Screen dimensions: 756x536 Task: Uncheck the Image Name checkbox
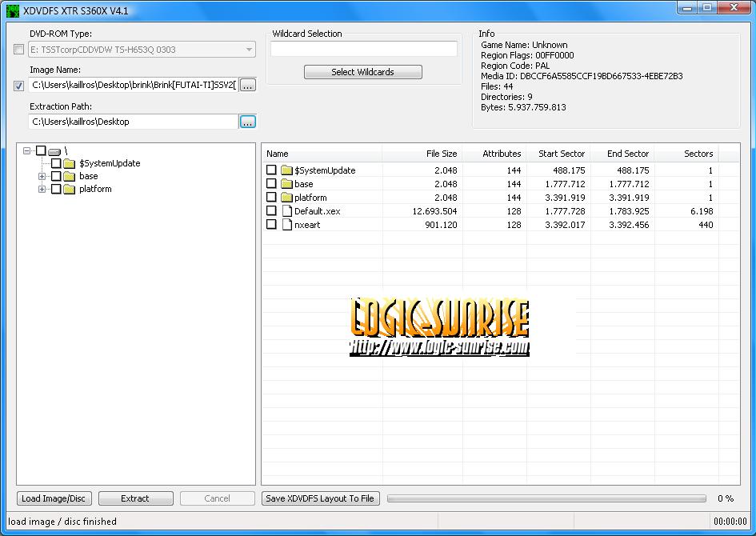[19, 86]
